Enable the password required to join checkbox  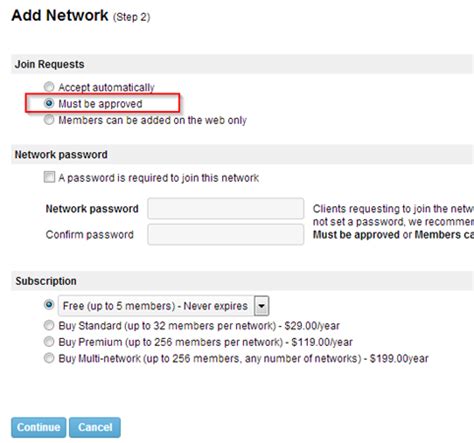pos(49,177)
